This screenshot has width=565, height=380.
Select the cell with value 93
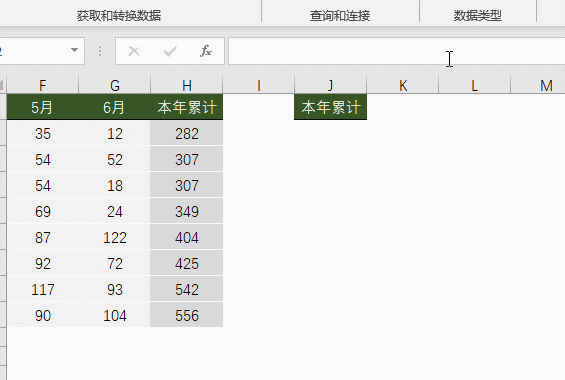pyautogui.click(x=115, y=289)
